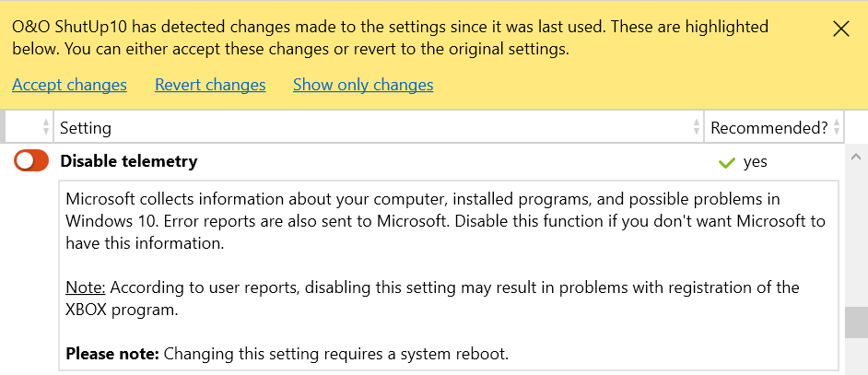Sort by the leftmost status column arrows

[46, 127]
